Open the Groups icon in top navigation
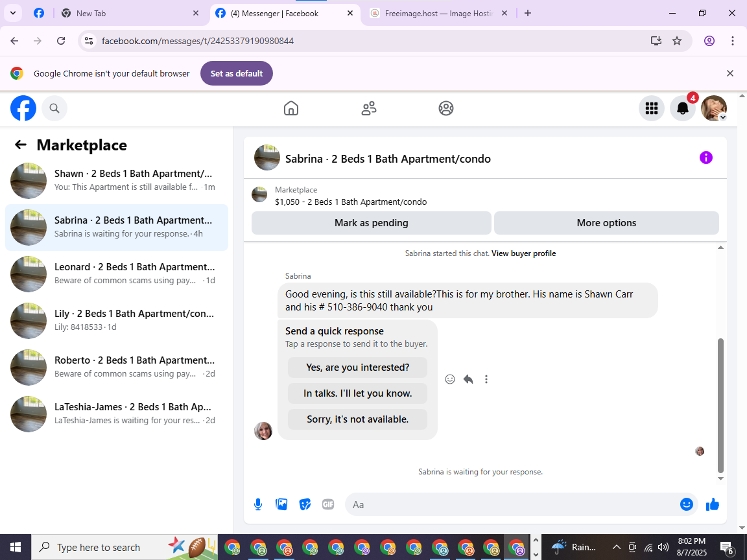Screen dimensions: 747x560 tap(446, 108)
